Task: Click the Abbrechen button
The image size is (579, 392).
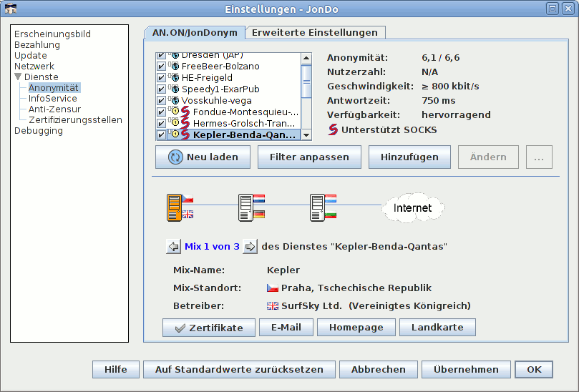Action: (x=379, y=370)
